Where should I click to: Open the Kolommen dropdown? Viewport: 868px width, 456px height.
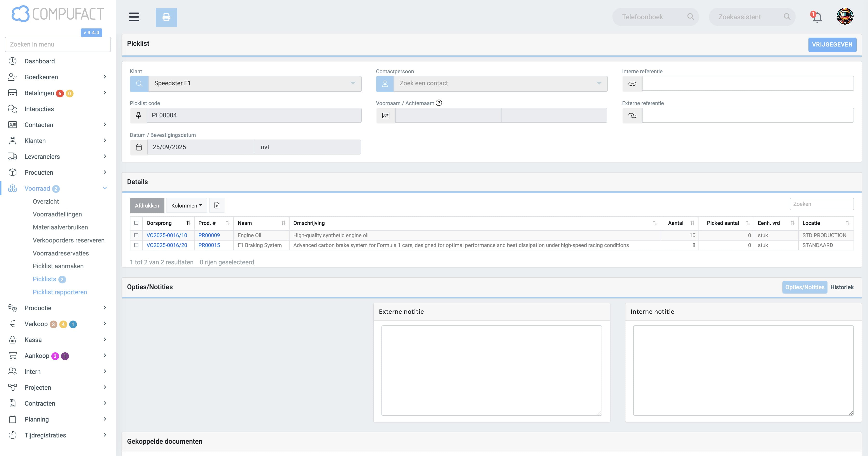pyautogui.click(x=186, y=205)
